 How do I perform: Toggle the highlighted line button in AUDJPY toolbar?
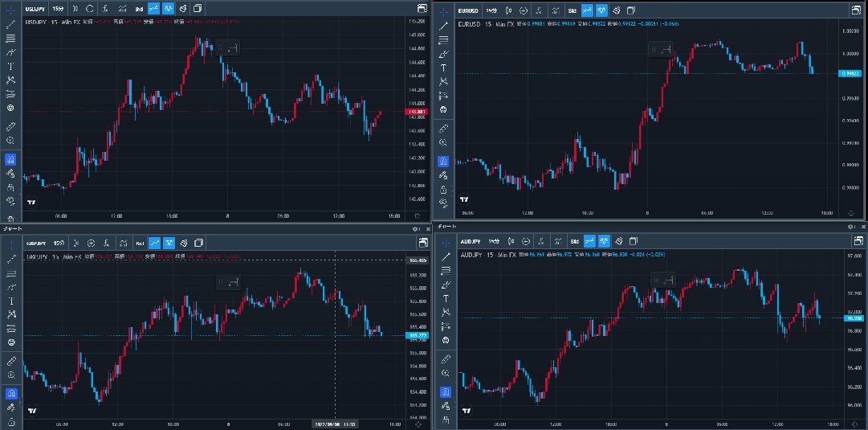pyautogui.click(x=589, y=241)
